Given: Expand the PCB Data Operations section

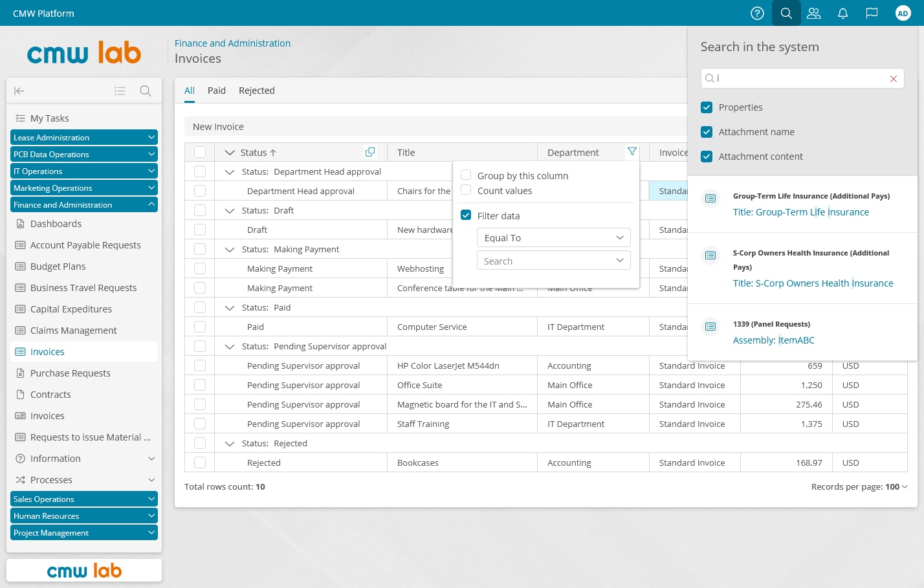Looking at the screenshot, I should [84, 154].
